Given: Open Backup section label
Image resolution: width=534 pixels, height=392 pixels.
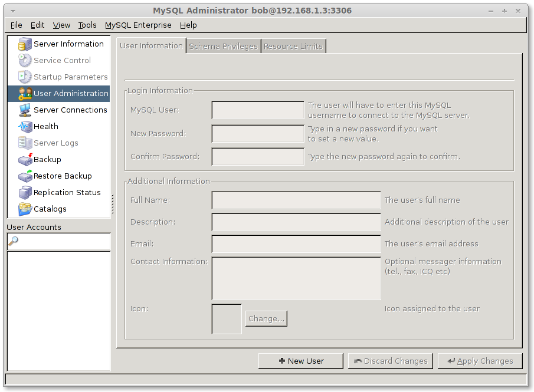Looking at the screenshot, I should pos(47,160).
